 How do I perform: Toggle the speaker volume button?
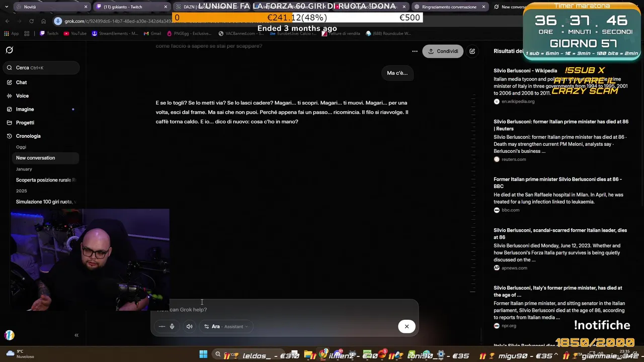[189, 326]
